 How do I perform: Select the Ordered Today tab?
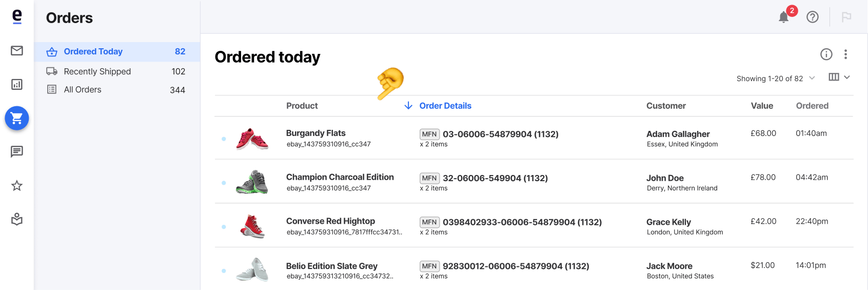point(117,51)
